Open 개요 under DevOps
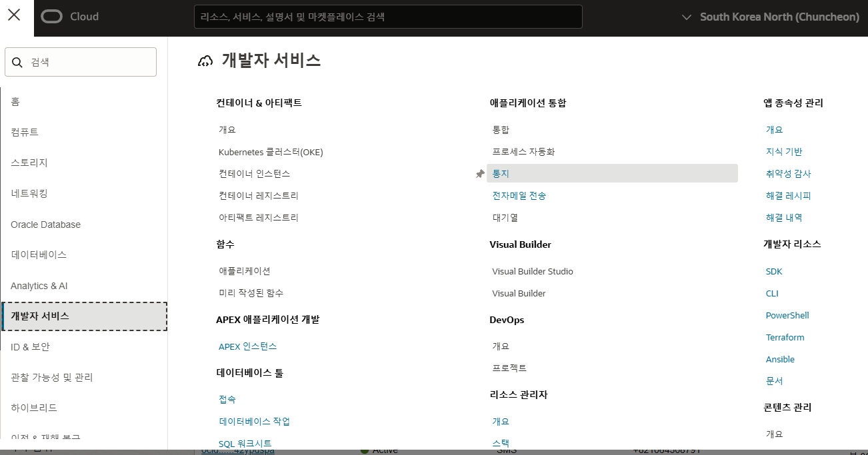This screenshot has height=455, width=868. (x=501, y=346)
